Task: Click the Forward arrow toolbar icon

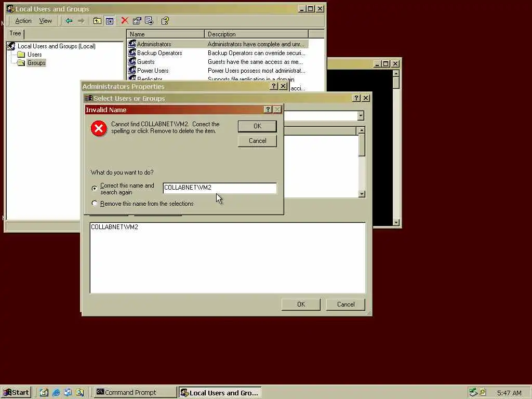Action: pyautogui.click(x=81, y=21)
